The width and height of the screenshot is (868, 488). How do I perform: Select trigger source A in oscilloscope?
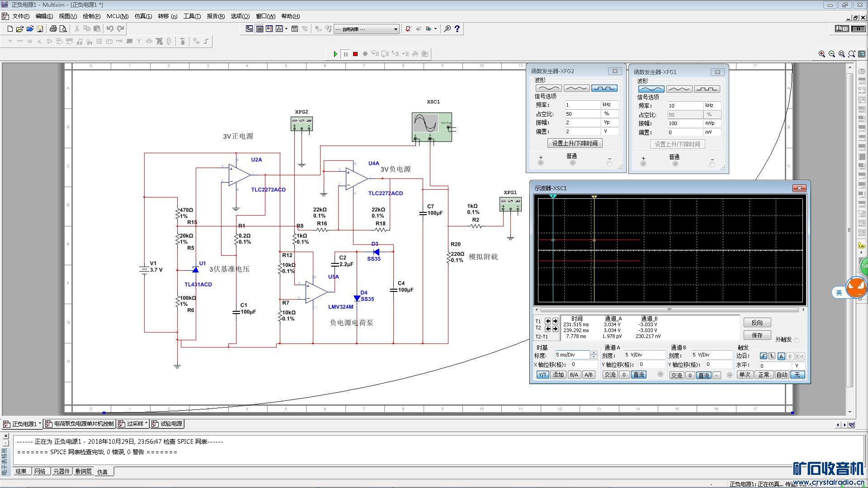pyautogui.click(x=781, y=357)
